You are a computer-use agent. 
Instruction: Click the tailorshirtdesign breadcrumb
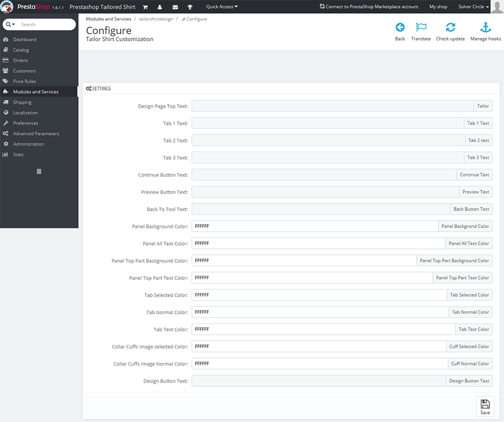(x=156, y=19)
